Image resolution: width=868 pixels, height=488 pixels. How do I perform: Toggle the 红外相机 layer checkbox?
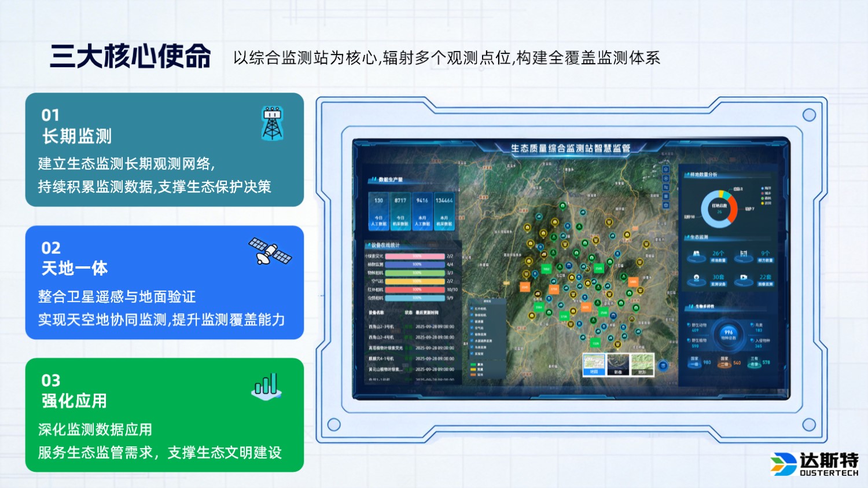(x=472, y=309)
